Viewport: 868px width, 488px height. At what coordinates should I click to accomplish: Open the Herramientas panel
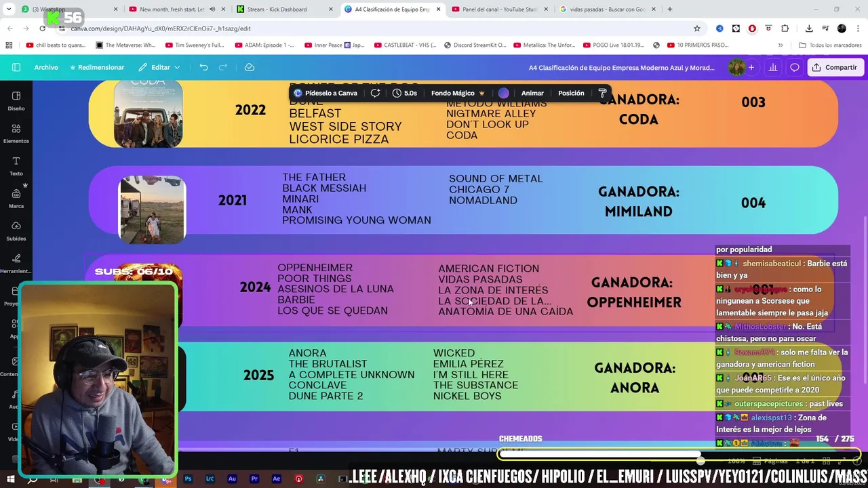(x=16, y=263)
